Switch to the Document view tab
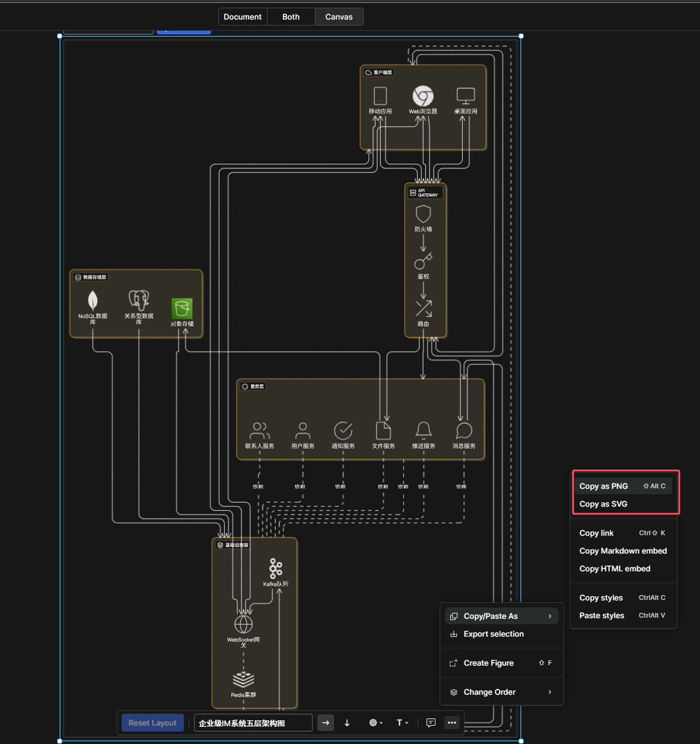This screenshot has width=700, height=744. 243,17
